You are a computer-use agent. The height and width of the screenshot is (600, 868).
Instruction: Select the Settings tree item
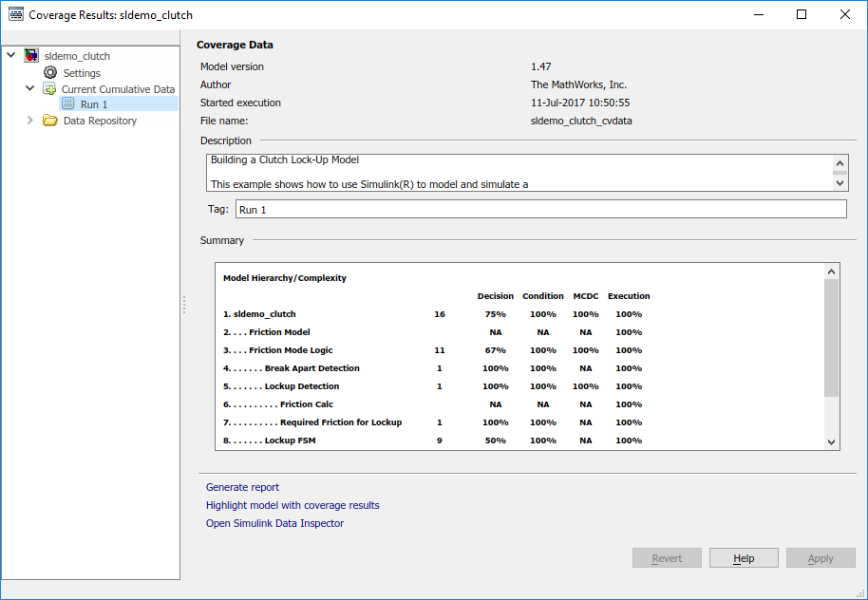pyautogui.click(x=82, y=73)
